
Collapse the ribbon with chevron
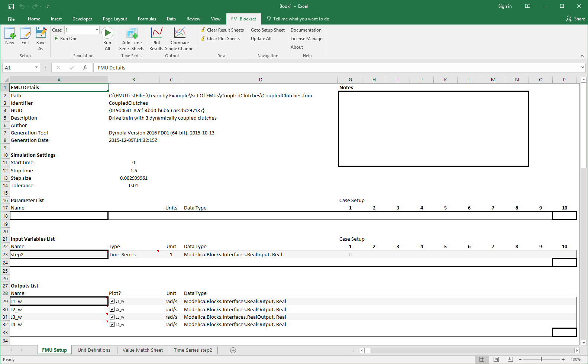point(582,56)
